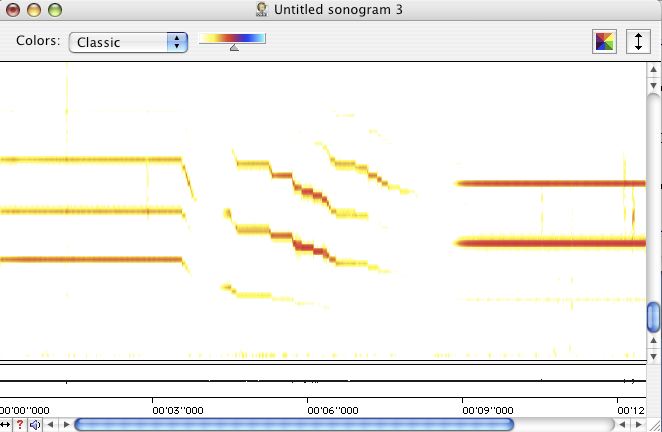
Task: Click the 'Colors:' label
Action: tap(38, 41)
